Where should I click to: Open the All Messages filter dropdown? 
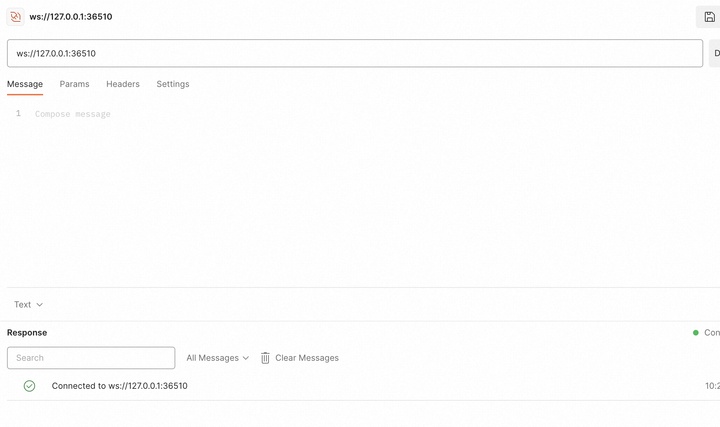(217, 358)
